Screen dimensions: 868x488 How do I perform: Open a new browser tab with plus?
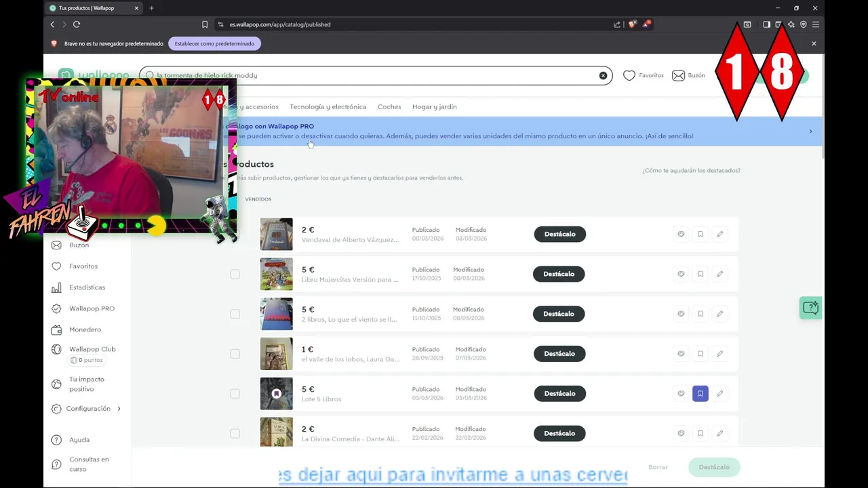tap(151, 8)
